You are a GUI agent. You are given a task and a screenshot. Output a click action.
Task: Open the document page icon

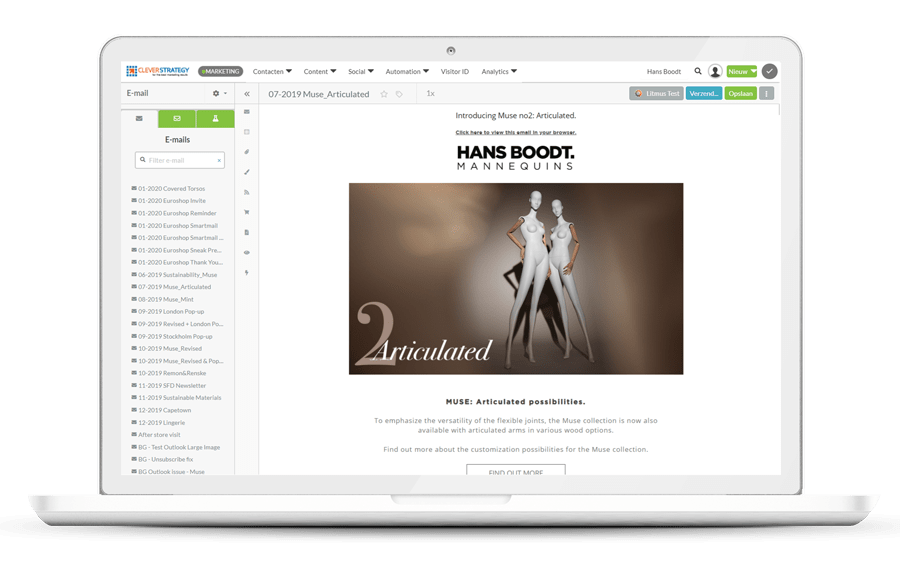coord(247,232)
